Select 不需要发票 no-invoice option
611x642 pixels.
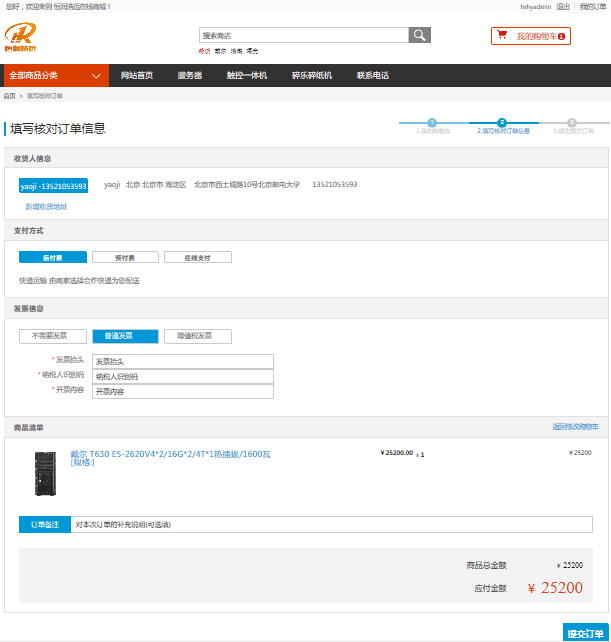click(53, 336)
